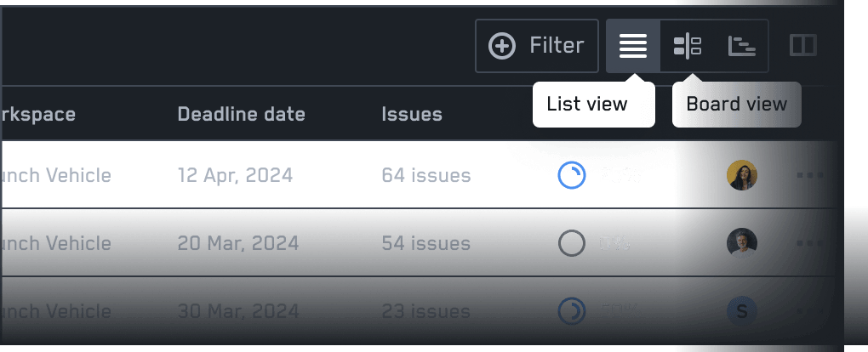Click the List view tooltip label

tap(587, 104)
